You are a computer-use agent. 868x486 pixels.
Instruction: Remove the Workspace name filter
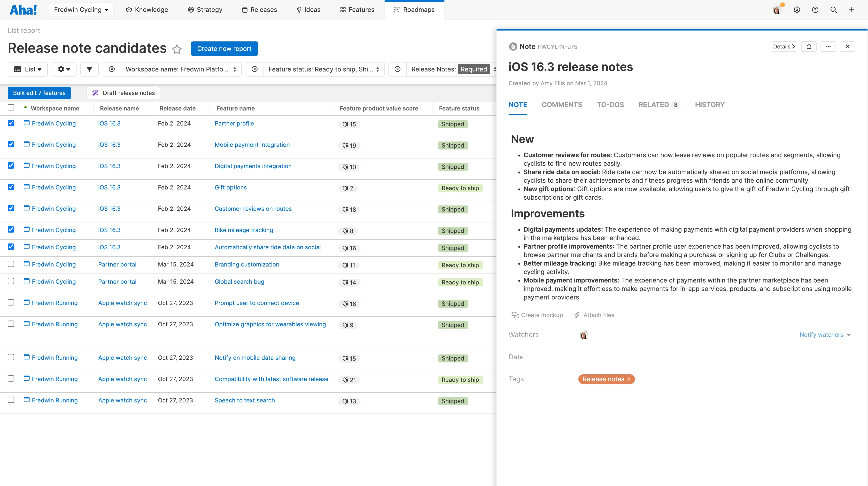point(112,69)
